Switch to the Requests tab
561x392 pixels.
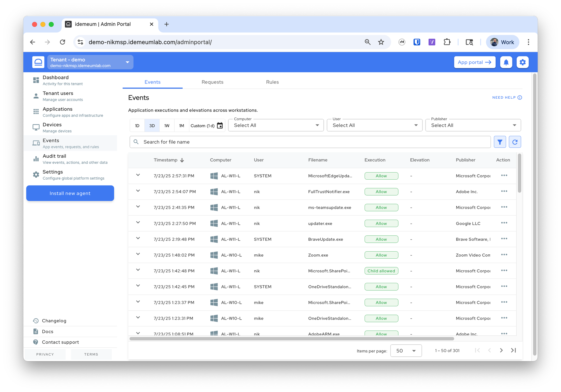coord(212,82)
